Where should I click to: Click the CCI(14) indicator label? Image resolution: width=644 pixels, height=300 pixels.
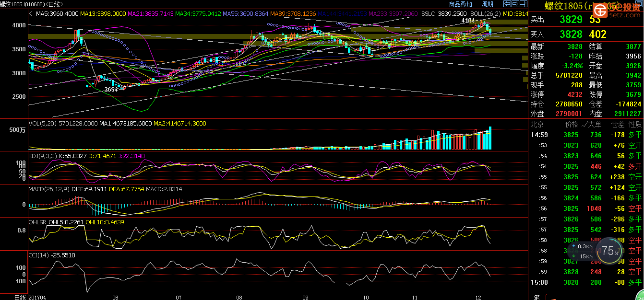point(39,255)
